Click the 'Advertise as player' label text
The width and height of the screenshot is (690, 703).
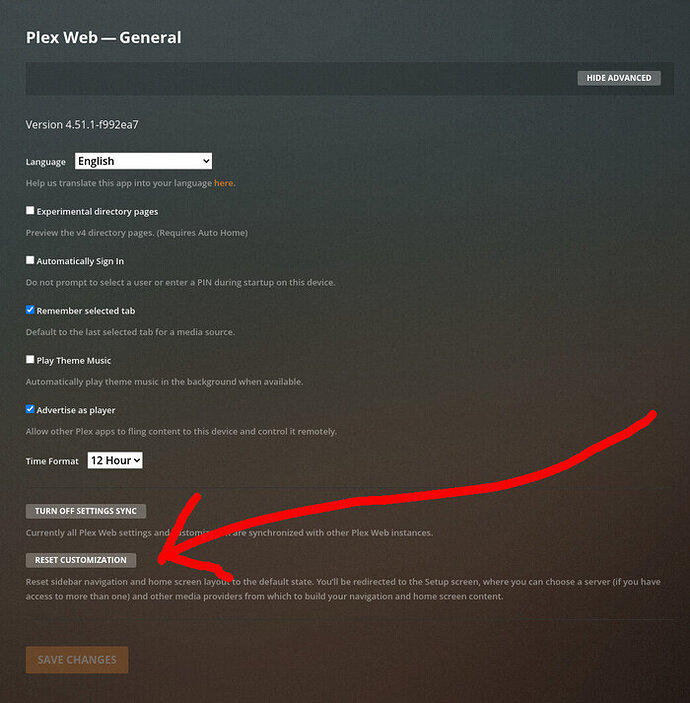coord(76,410)
